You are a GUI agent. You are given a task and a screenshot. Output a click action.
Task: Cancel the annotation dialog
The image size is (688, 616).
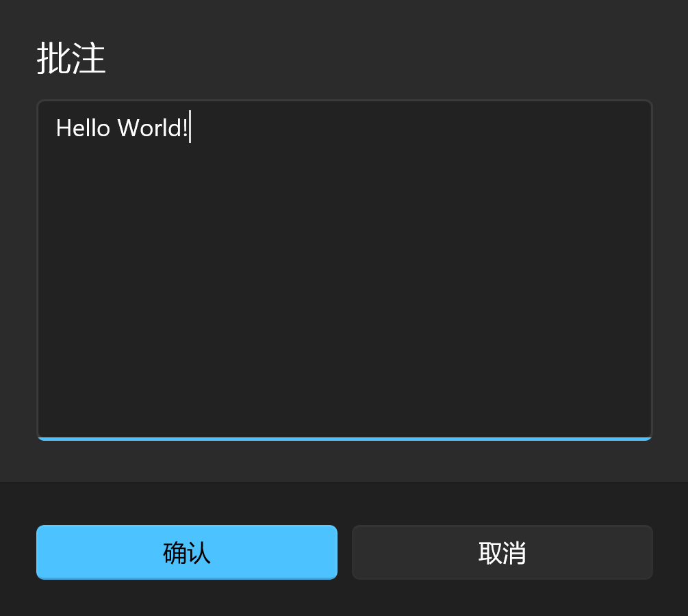502,552
